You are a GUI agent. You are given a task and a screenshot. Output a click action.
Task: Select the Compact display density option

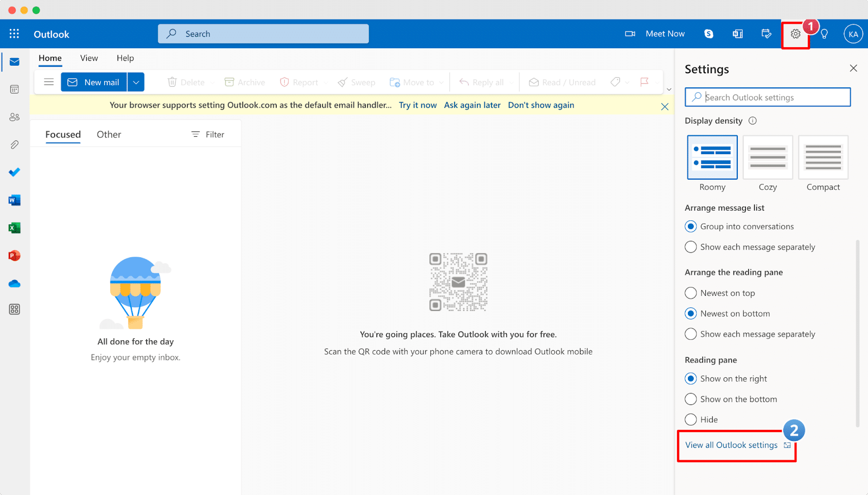[x=823, y=157]
